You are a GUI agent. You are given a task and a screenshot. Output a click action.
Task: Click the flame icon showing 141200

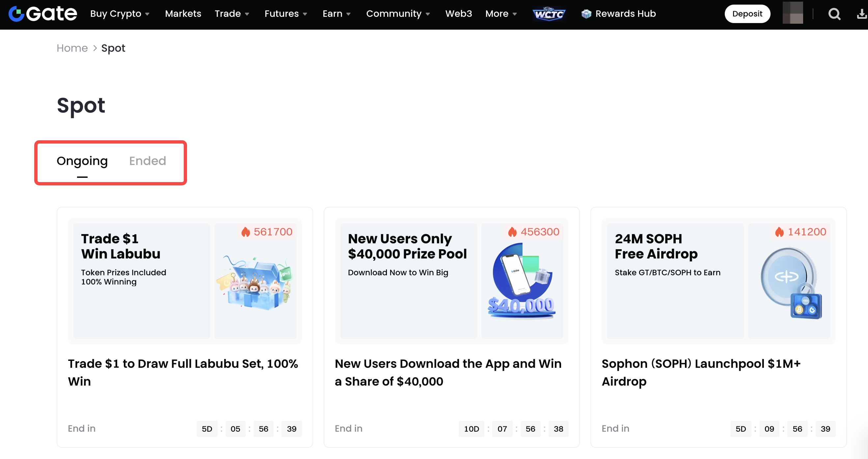[779, 232]
